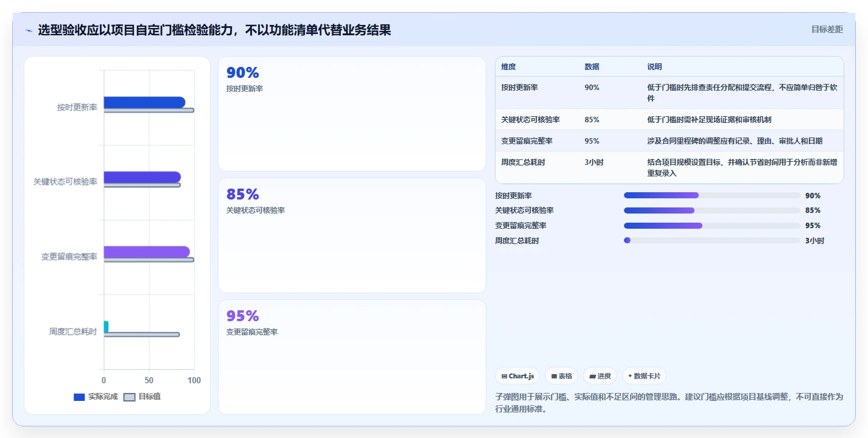Click the 周度汇总耗时 gray target bar
Image resolution: width=868 pixels, height=438 pixels.
[142, 335]
